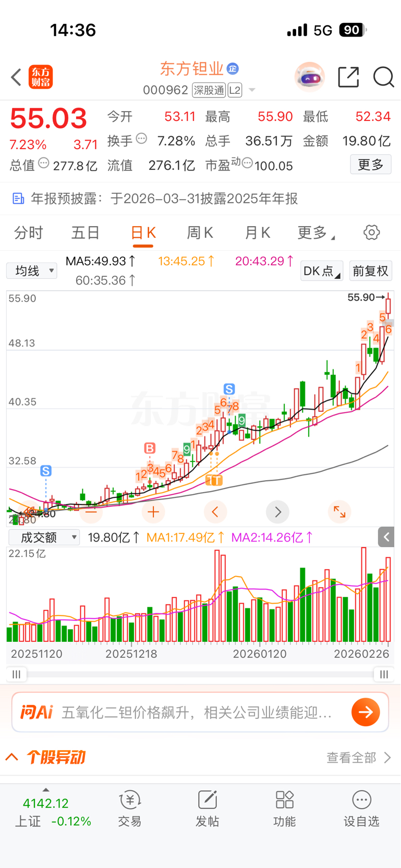Switch to the 周K tab
The height and width of the screenshot is (868, 401).
[200, 233]
